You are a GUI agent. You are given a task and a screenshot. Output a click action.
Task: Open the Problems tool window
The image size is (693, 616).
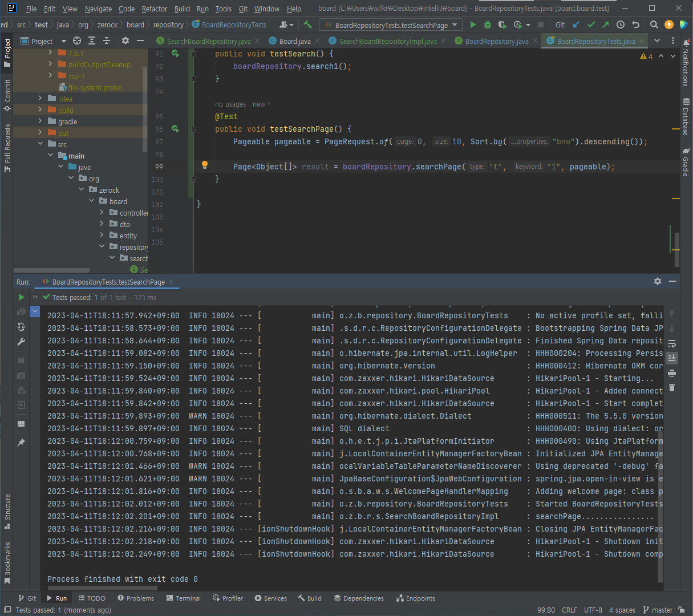[x=136, y=598]
